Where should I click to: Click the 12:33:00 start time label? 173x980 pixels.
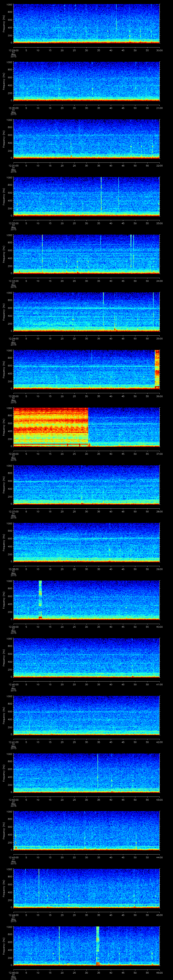(x=13, y=281)
